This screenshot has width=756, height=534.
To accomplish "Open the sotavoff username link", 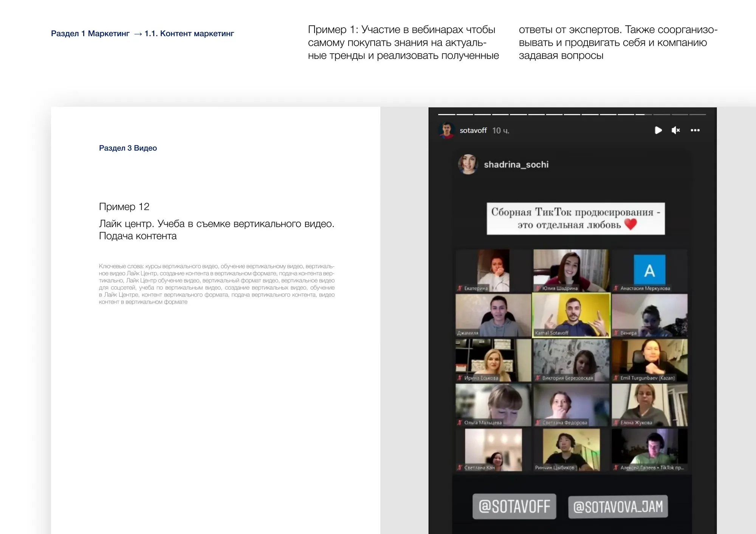I will (x=473, y=130).
